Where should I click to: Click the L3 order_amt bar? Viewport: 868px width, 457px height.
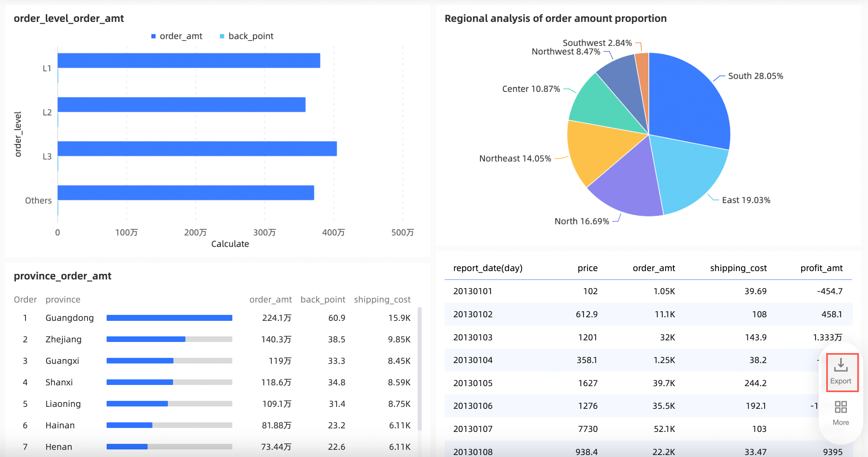click(197, 148)
